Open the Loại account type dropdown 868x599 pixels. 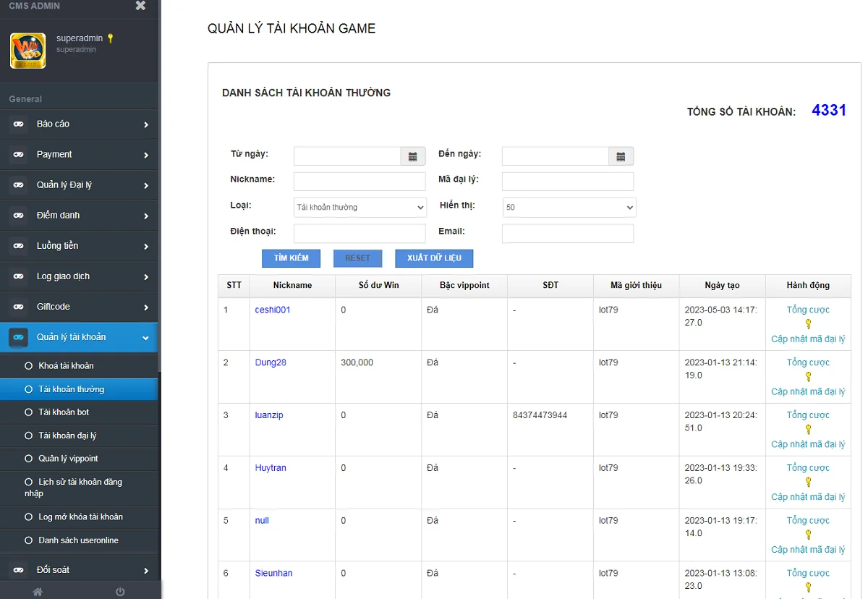360,208
